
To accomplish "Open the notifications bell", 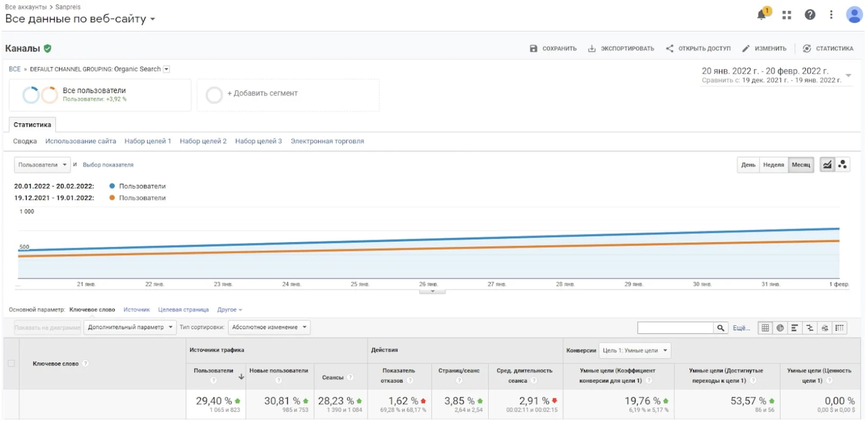I will 762,15.
